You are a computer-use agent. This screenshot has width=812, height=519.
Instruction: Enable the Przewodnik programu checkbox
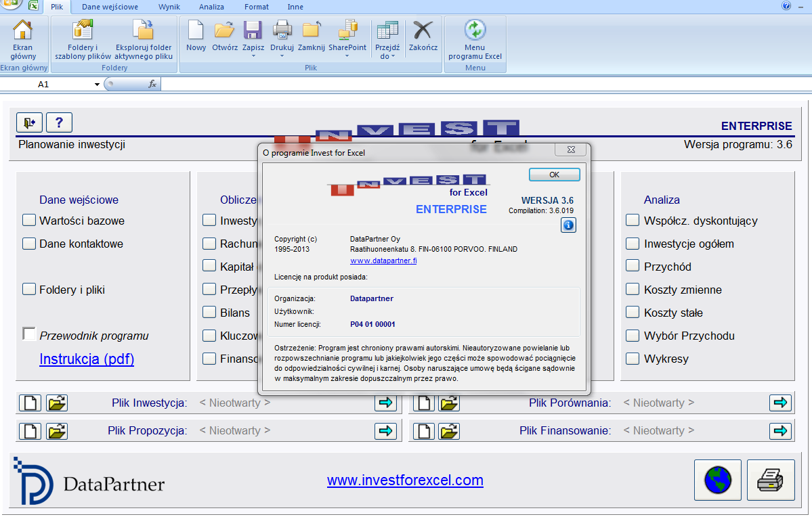[29, 334]
